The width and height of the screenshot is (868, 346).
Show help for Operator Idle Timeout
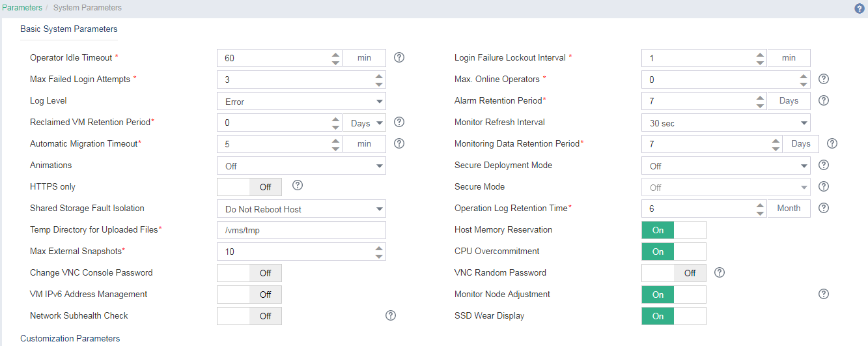pos(400,57)
